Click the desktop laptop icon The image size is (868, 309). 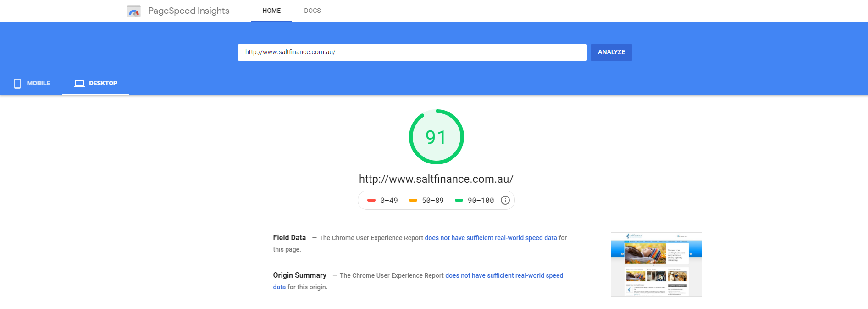point(79,83)
